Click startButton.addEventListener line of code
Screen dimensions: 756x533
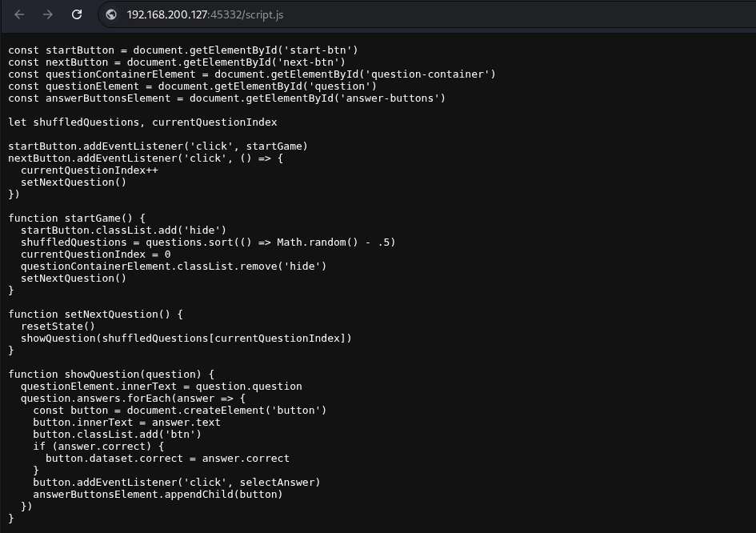point(158,146)
